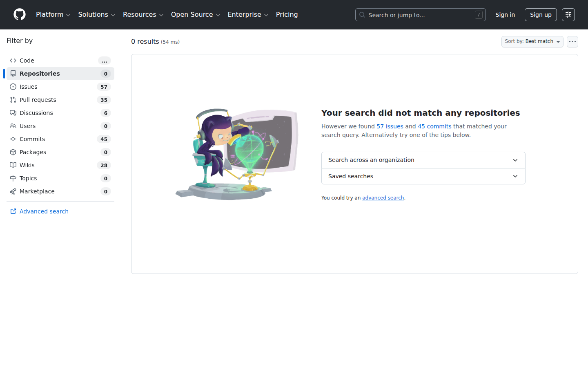This screenshot has height=368, width=588.
Task: Open the Sort by Best match dropdown
Action: click(532, 42)
